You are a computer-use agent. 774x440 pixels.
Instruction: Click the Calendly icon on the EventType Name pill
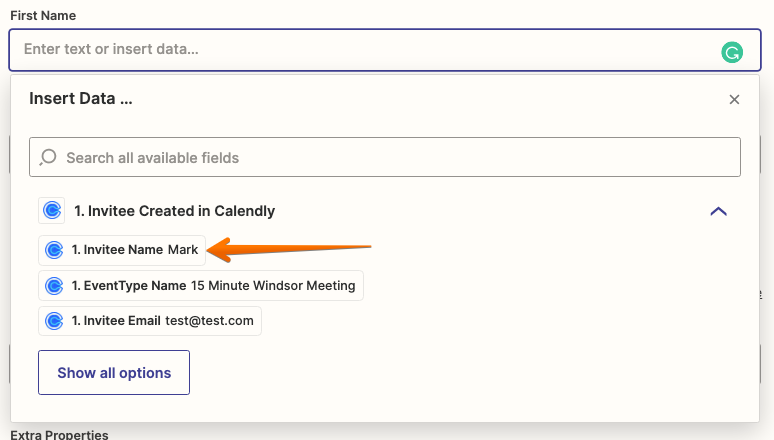pos(54,285)
